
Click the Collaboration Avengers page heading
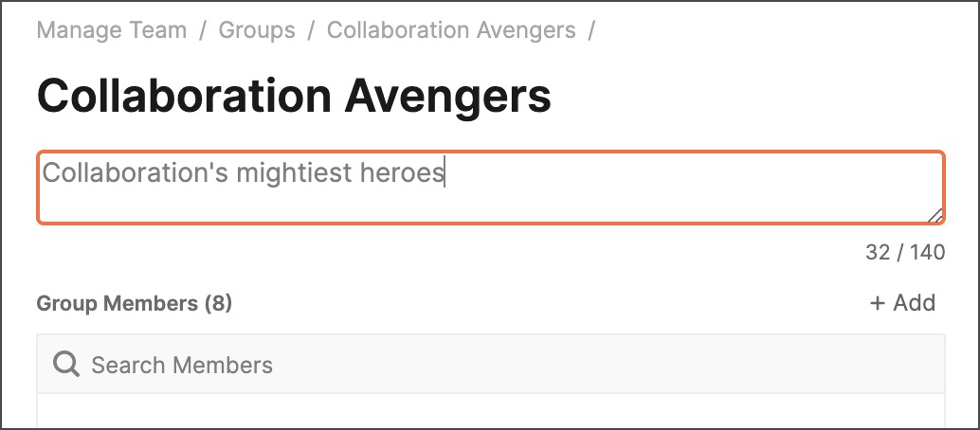[295, 97]
